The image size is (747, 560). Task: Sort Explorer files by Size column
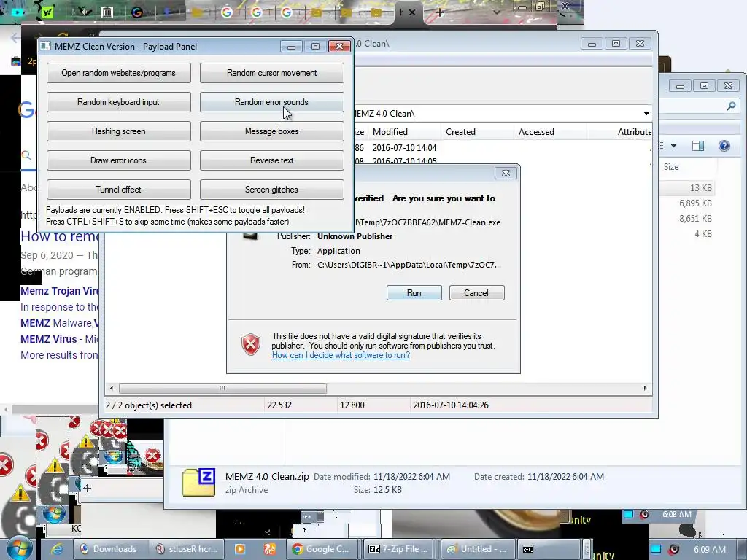(671, 167)
